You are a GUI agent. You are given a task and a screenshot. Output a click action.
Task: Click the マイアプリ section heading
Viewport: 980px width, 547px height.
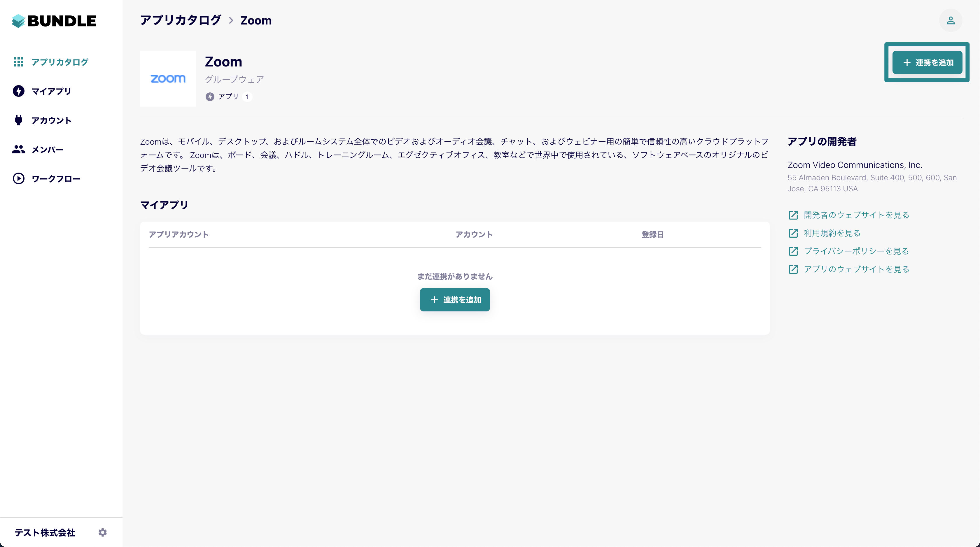[164, 205]
